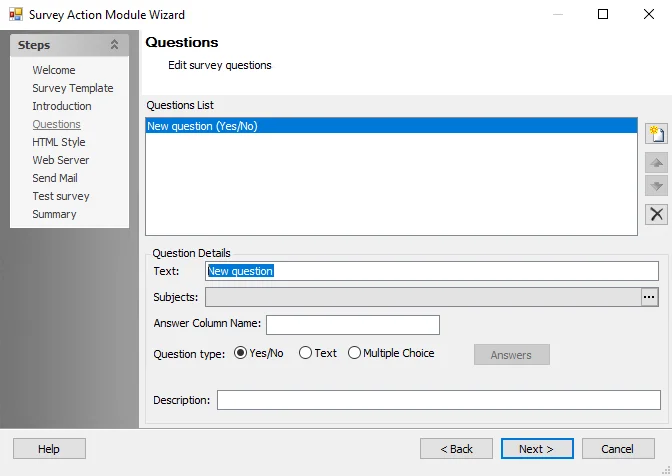Delete selected question with the X icon
The height and width of the screenshot is (476, 672).
pos(656,214)
